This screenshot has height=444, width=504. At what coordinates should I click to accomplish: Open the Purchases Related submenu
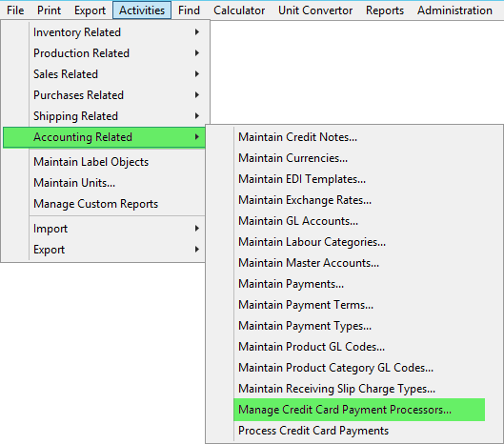coord(104,95)
